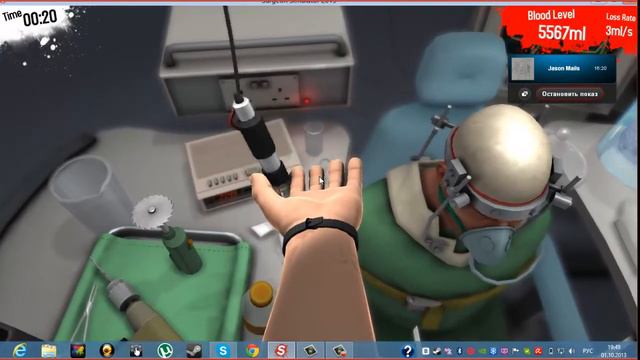Click the Bluetooth tray icon
The height and width of the screenshot is (360, 640).
tap(459, 351)
